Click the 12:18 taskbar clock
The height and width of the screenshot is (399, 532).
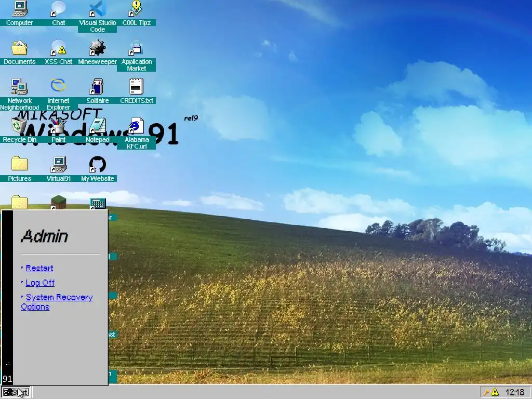coord(515,393)
